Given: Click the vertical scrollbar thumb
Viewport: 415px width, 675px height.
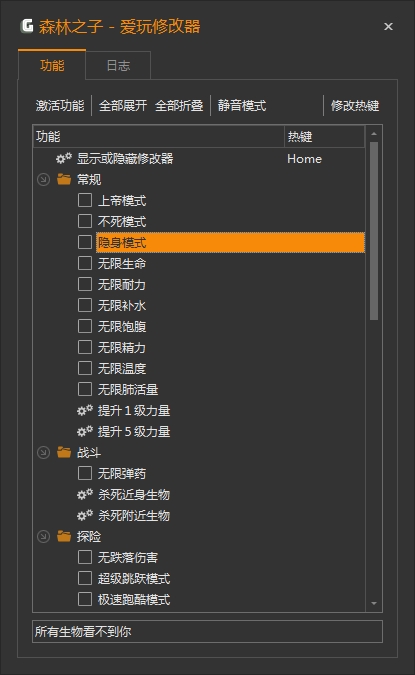Looking at the screenshot, I should point(374,231).
